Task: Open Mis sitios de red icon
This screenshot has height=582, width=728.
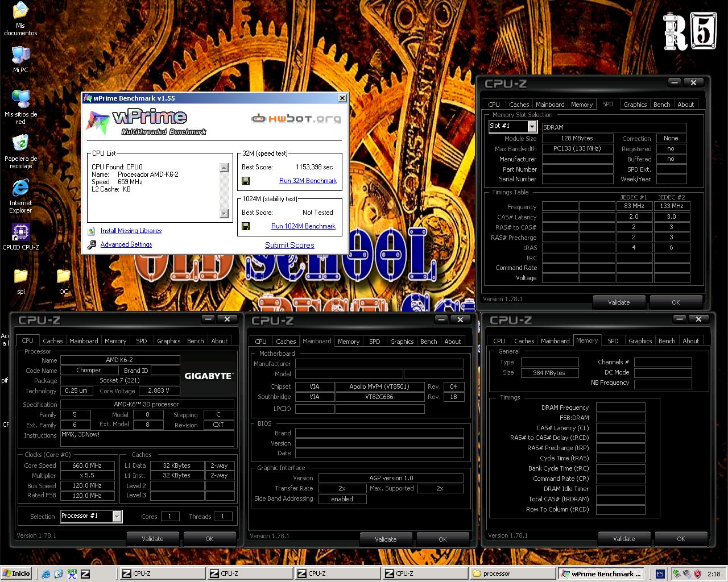Action: click(20, 99)
